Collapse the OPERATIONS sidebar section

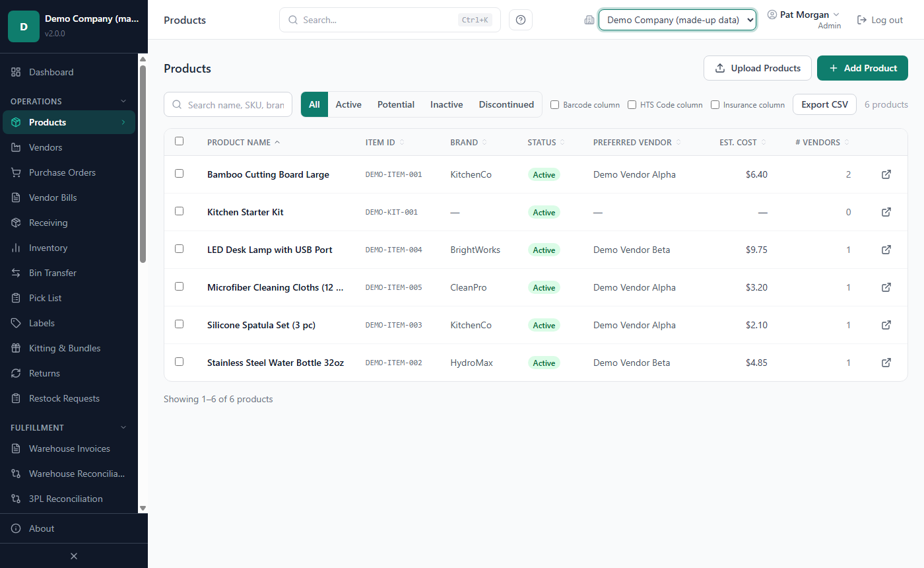pos(69,101)
